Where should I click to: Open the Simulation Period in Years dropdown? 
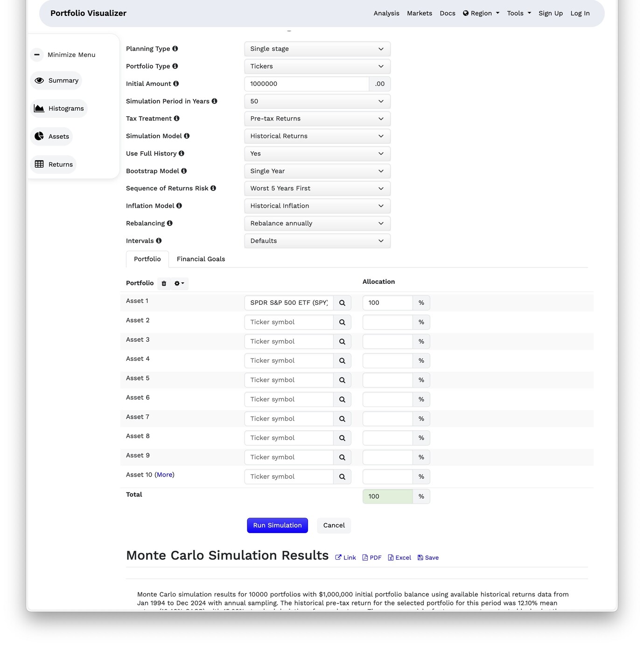[x=317, y=101]
